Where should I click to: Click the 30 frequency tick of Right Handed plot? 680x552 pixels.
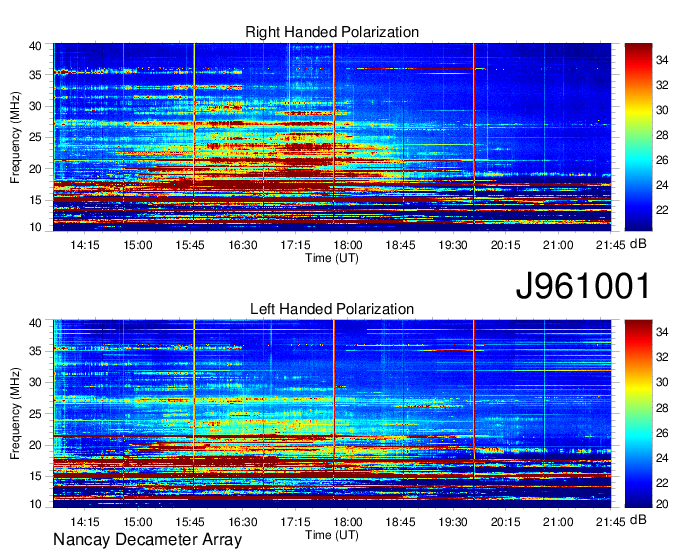click(x=36, y=106)
